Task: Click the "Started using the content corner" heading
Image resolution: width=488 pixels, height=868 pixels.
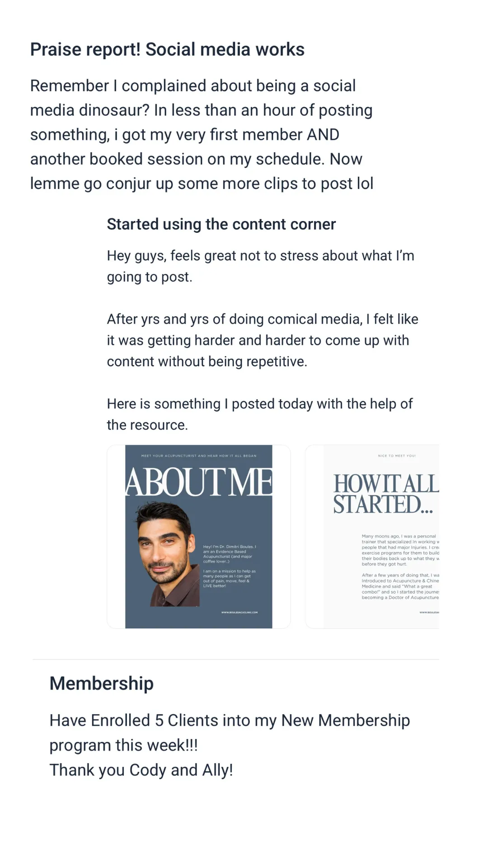Action: (x=221, y=224)
